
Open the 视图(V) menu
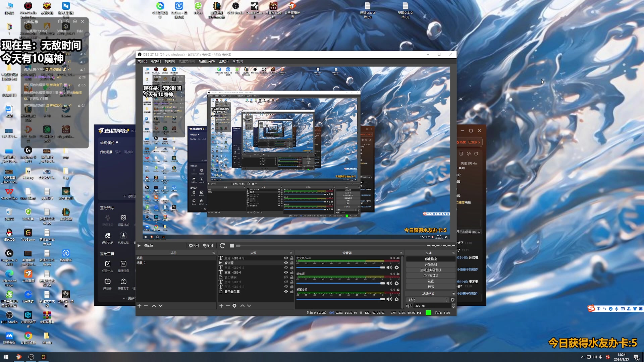(170, 61)
